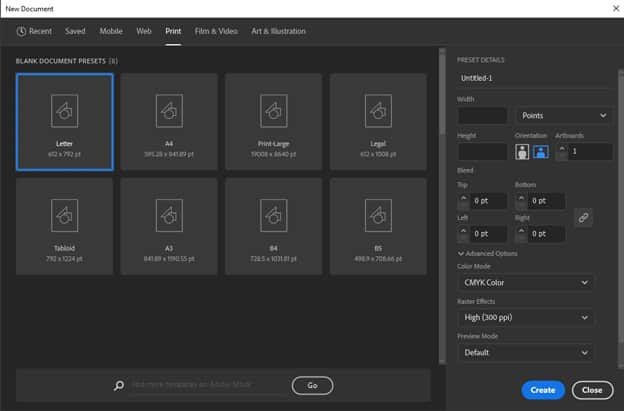
Task: Click the Artboards count stepper
Action: click(x=562, y=152)
